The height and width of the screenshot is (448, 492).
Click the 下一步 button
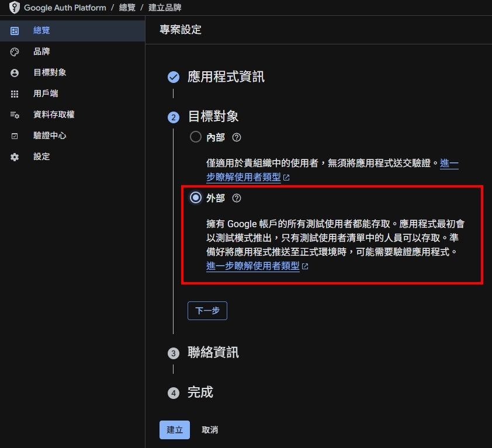click(207, 311)
